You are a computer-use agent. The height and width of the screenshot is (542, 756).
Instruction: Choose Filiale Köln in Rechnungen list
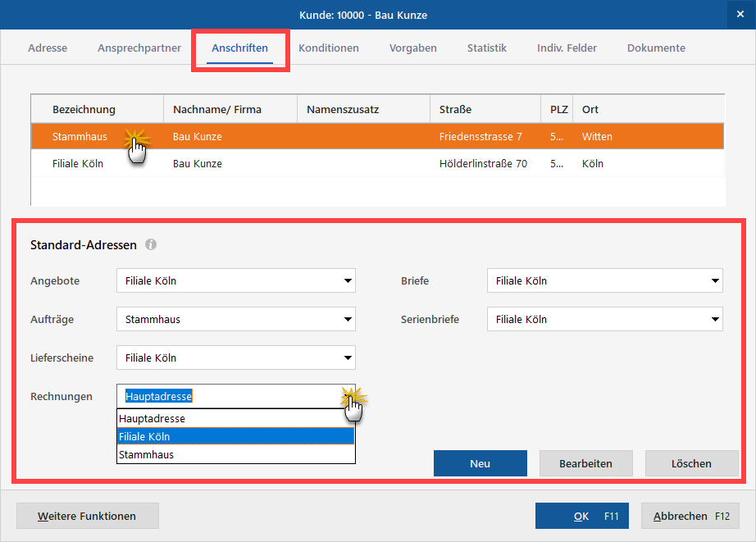pyautogui.click(x=235, y=436)
